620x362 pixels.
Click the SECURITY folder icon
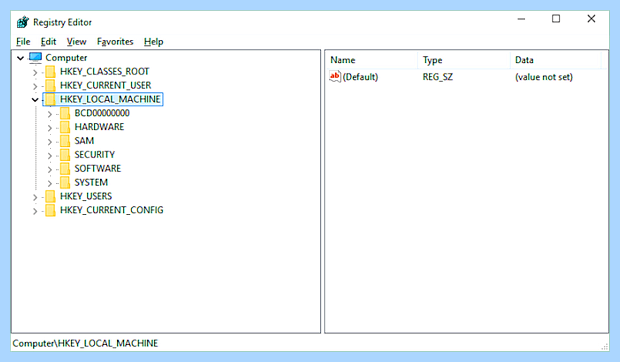click(65, 155)
